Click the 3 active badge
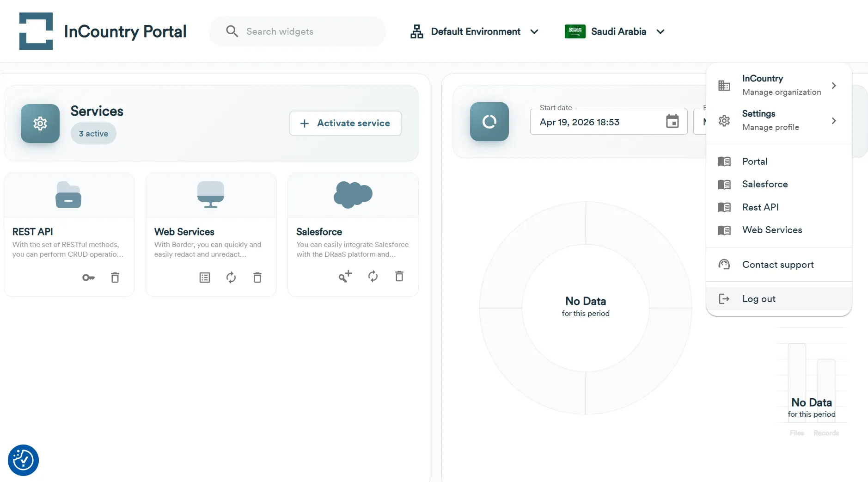 pyautogui.click(x=93, y=134)
